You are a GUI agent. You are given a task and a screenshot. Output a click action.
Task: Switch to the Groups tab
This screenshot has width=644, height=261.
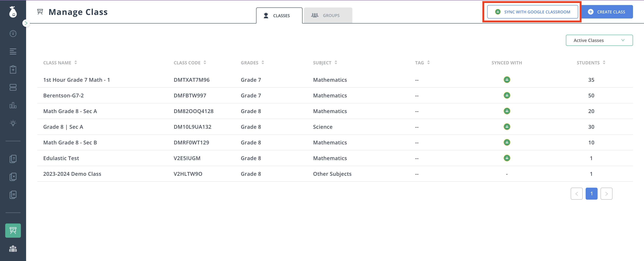point(328,15)
